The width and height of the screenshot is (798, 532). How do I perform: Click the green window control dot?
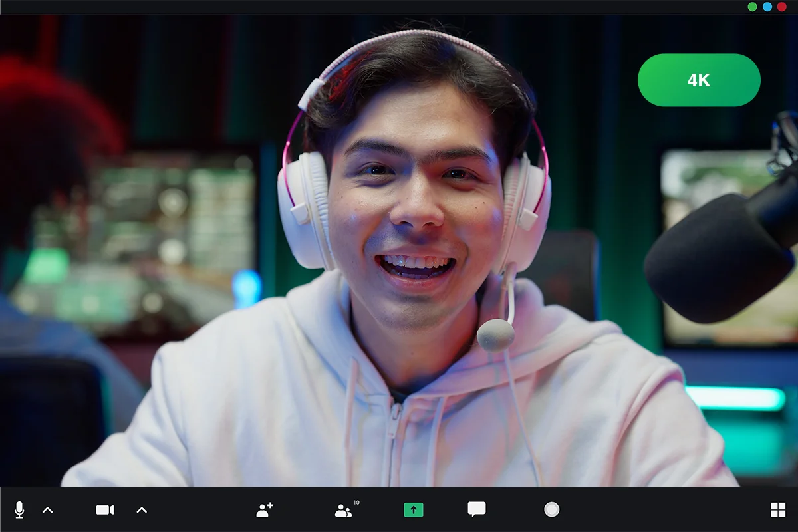[x=752, y=7]
